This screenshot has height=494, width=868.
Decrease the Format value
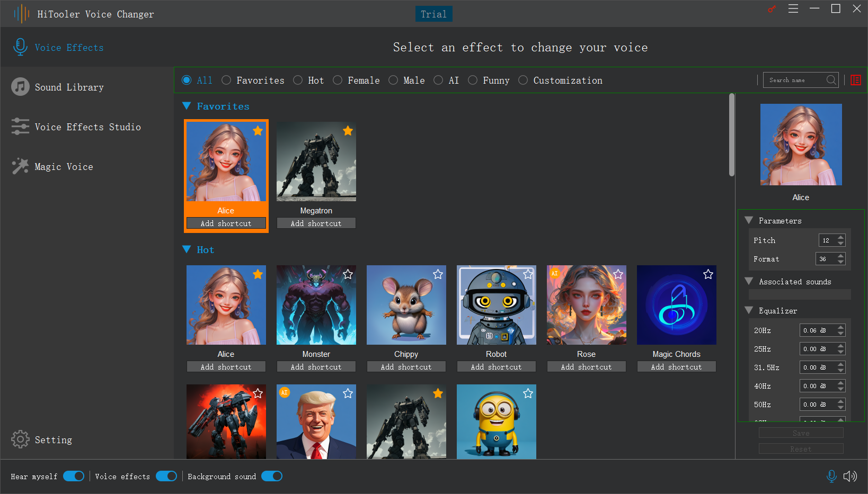coord(841,262)
